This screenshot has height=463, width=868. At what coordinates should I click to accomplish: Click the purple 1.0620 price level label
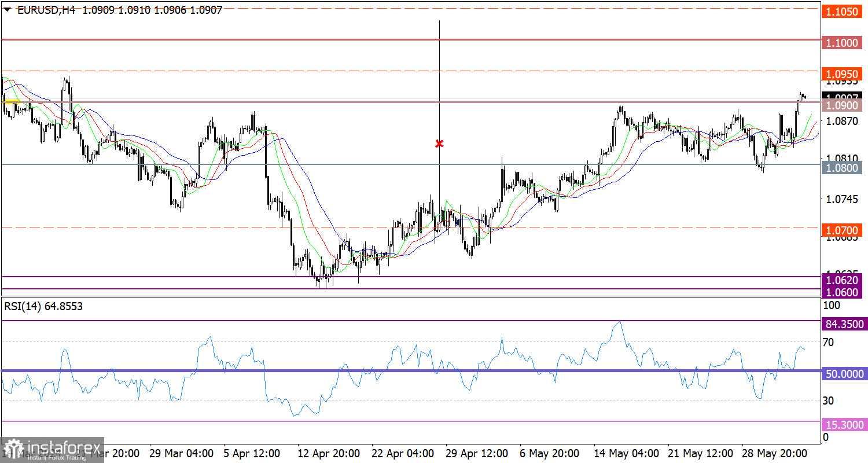click(x=843, y=280)
